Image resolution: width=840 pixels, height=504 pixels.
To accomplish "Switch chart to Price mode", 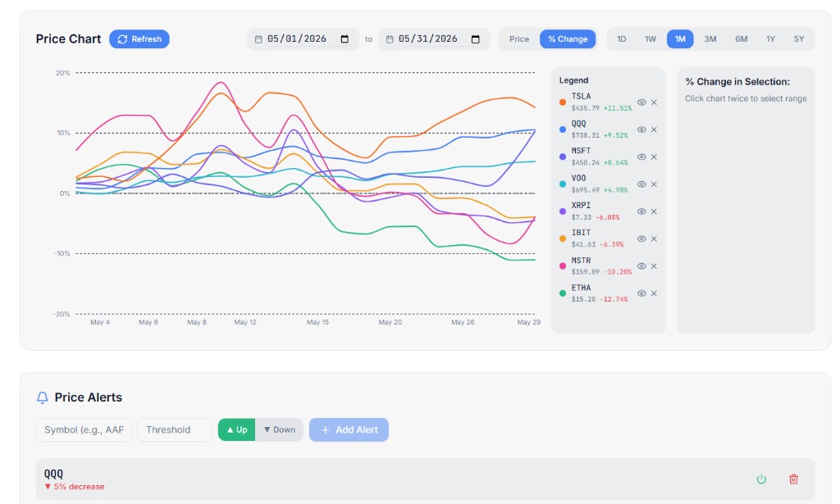I will pyautogui.click(x=519, y=39).
